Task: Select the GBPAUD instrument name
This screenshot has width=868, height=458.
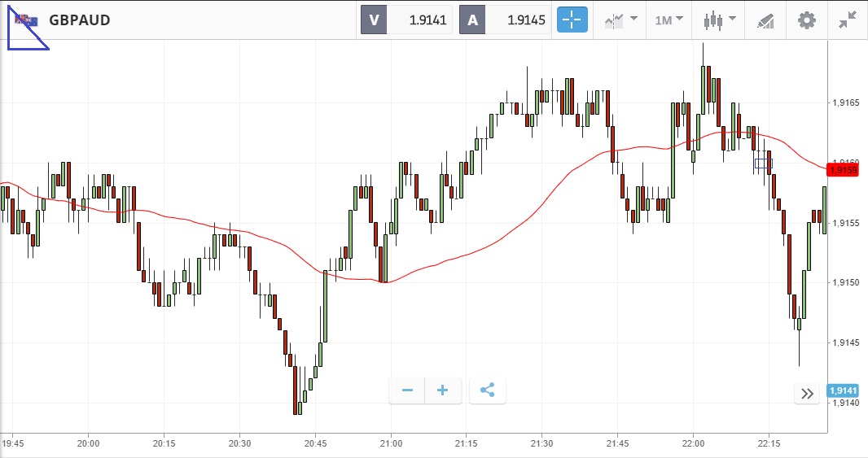Action: (80, 20)
